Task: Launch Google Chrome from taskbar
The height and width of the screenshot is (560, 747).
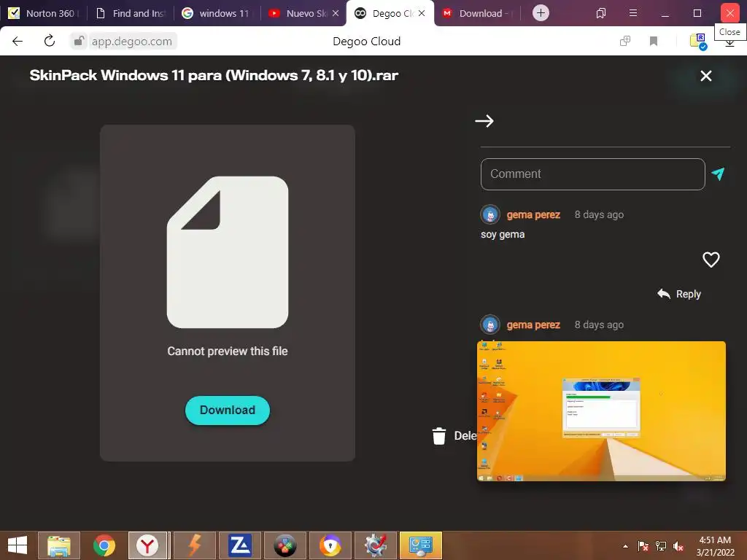Action: click(104, 545)
